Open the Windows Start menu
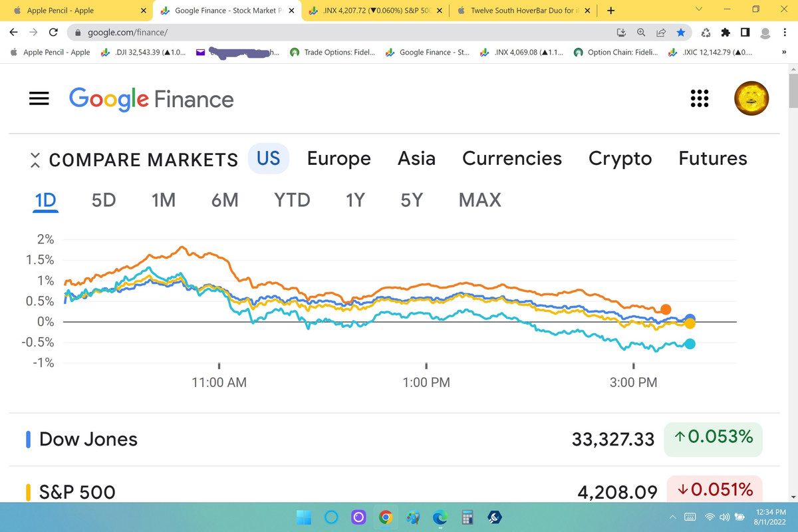The image size is (798, 532). click(304, 517)
